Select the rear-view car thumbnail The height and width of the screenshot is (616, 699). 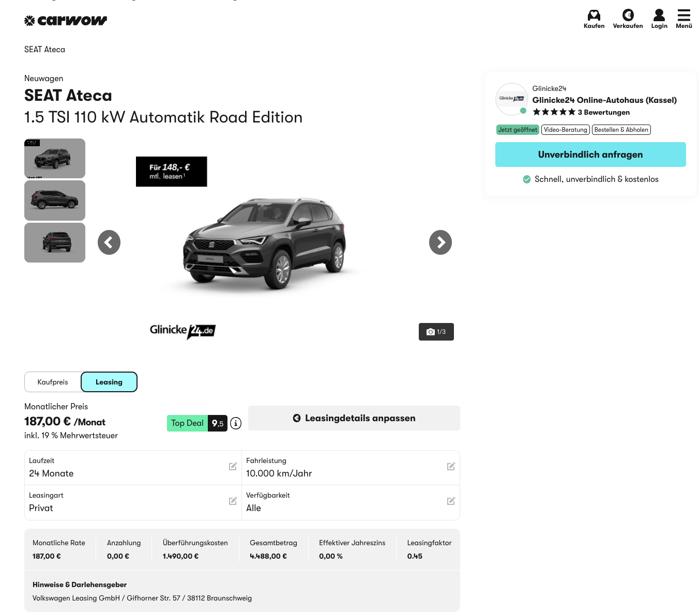(55, 242)
